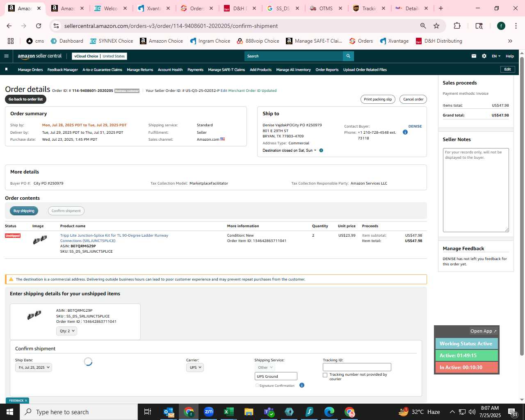The height and width of the screenshot is (420, 525).
Task: Click Go back to order list
Action: pyautogui.click(x=25, y=99)
